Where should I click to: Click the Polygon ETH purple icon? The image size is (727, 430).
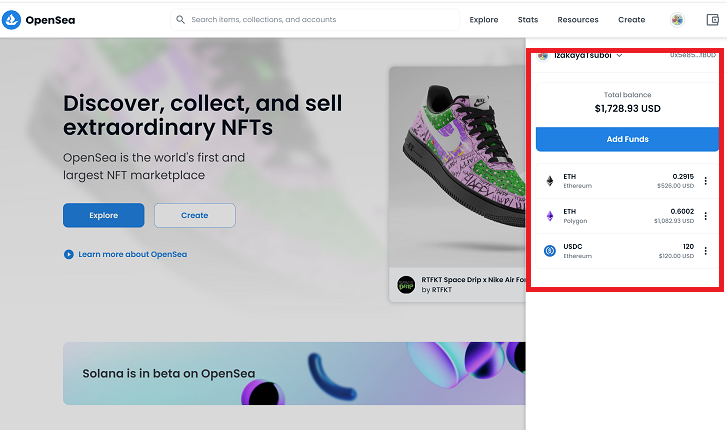click(550, 216)
